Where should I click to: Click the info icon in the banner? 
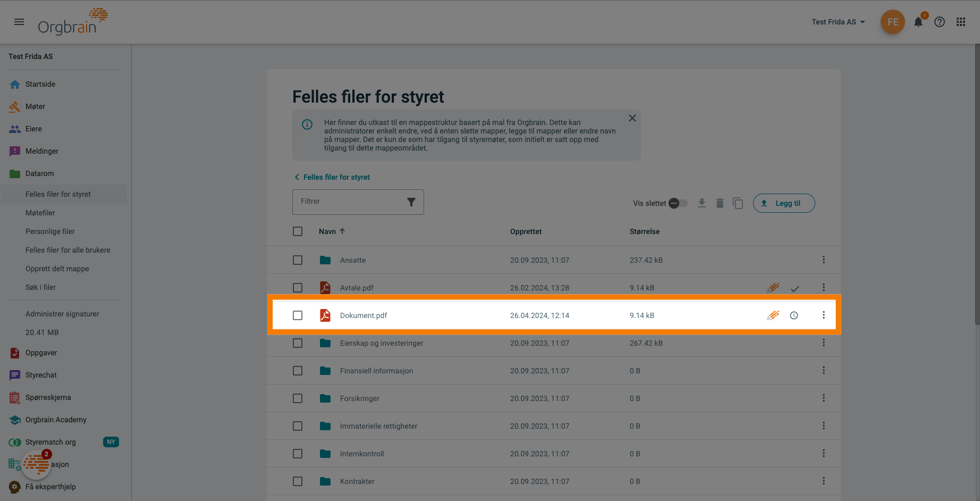[x=307, y=124]
